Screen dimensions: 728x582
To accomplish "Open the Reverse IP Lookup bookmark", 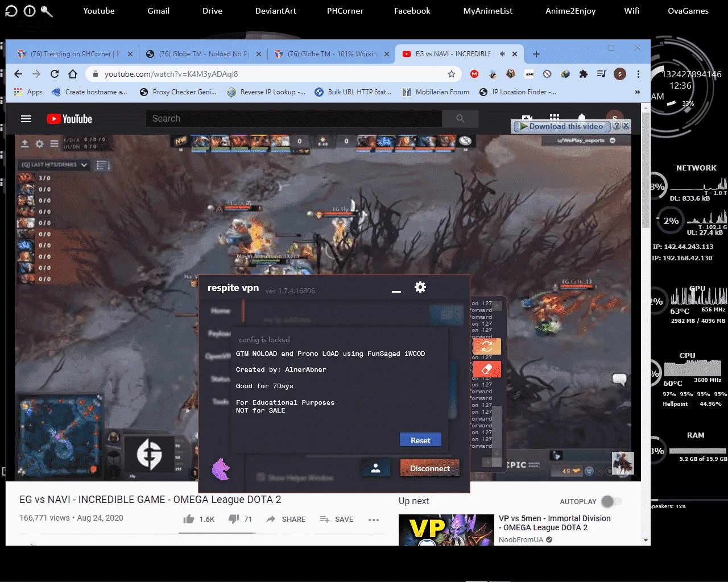I will pos(266,92).
